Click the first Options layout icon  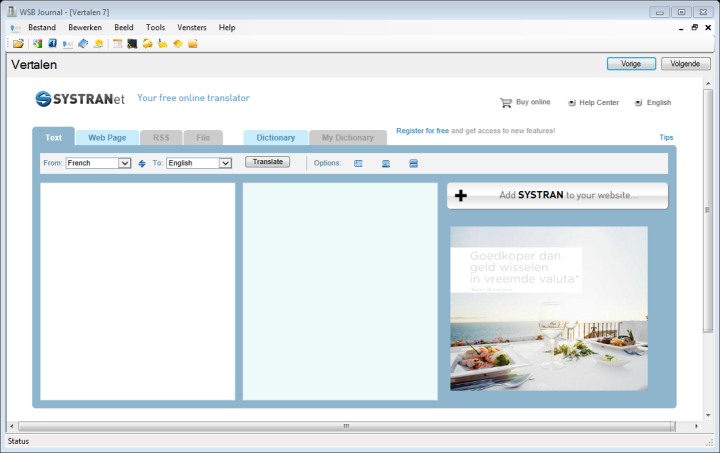359,163
